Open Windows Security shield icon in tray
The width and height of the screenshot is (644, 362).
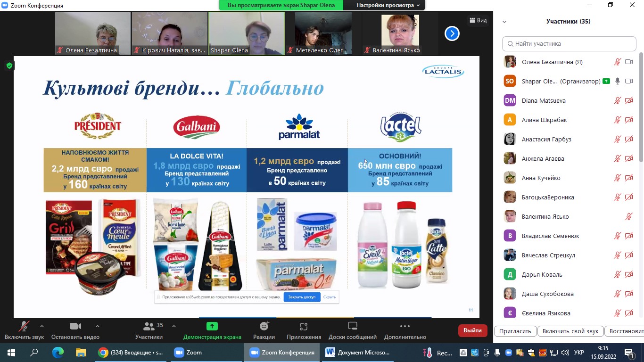coord(531,353)
